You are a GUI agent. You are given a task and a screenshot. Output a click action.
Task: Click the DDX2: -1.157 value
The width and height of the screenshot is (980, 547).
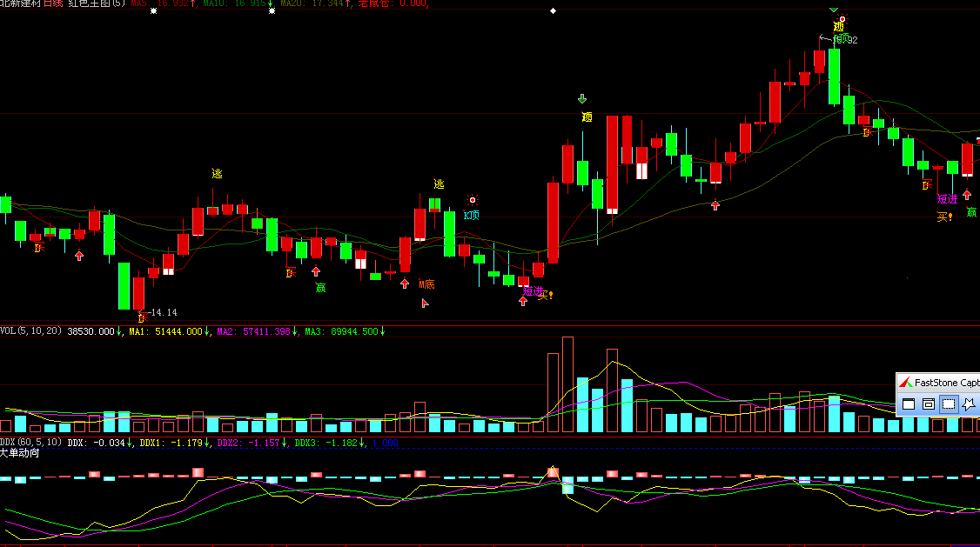coord(249,443)
